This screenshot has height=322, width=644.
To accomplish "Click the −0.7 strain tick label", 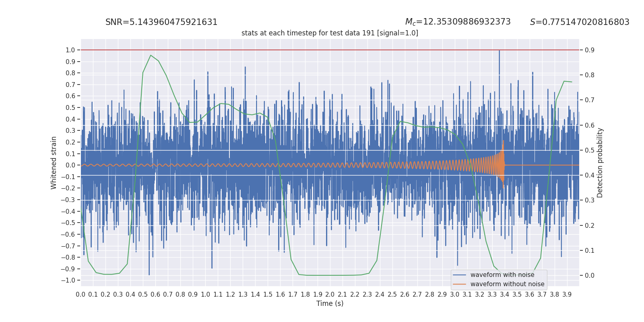I will point(67,246).
